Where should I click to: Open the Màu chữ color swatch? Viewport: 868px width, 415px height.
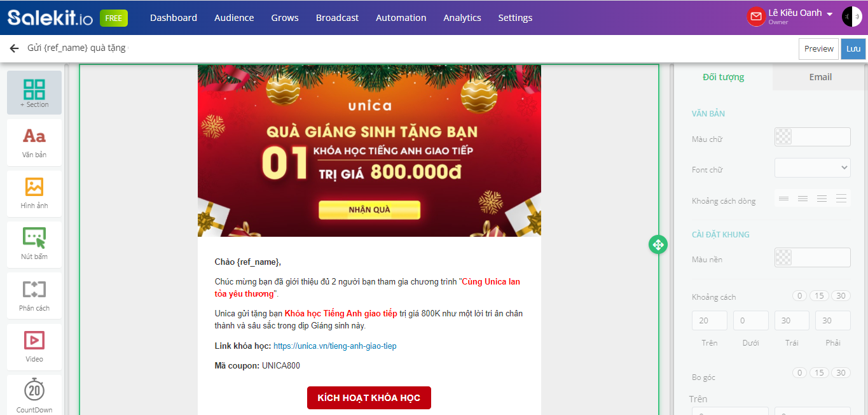[x=812, y=137]
